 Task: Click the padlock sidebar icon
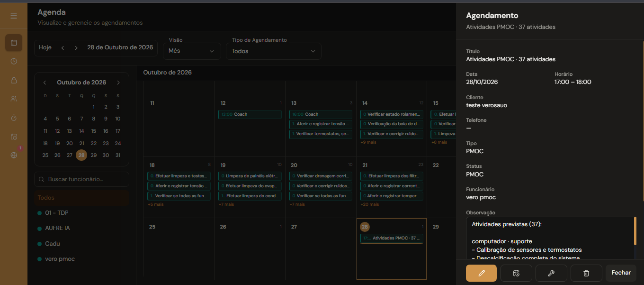tap(14, 80)
